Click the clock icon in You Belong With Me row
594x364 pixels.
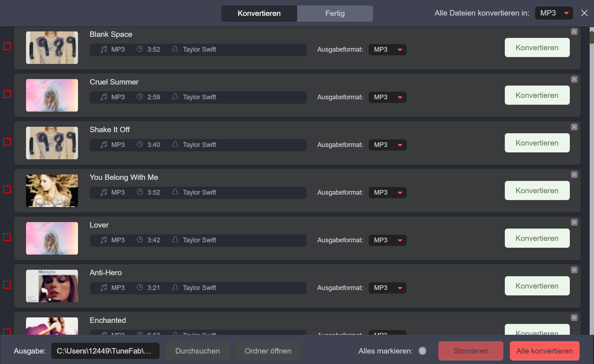(x=140, y=192)
